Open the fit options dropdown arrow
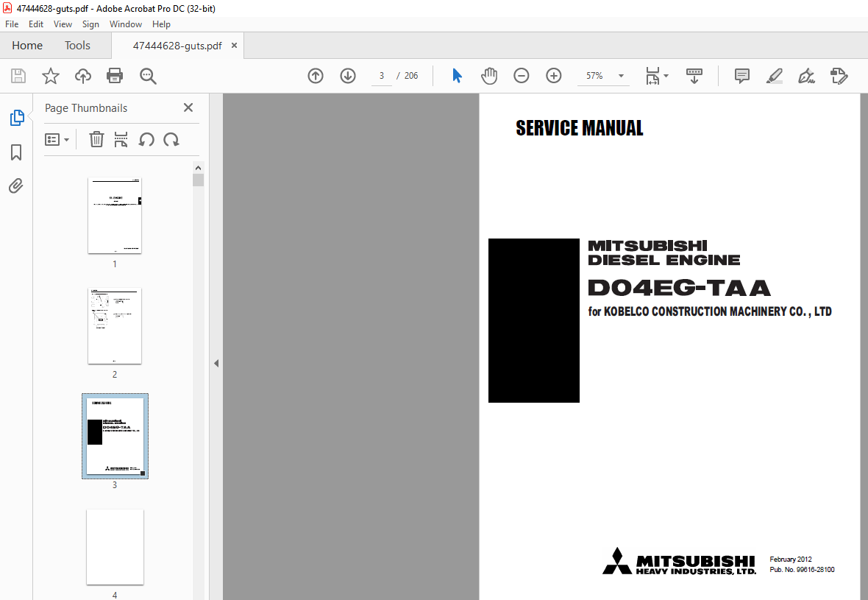 click(666, 76)
